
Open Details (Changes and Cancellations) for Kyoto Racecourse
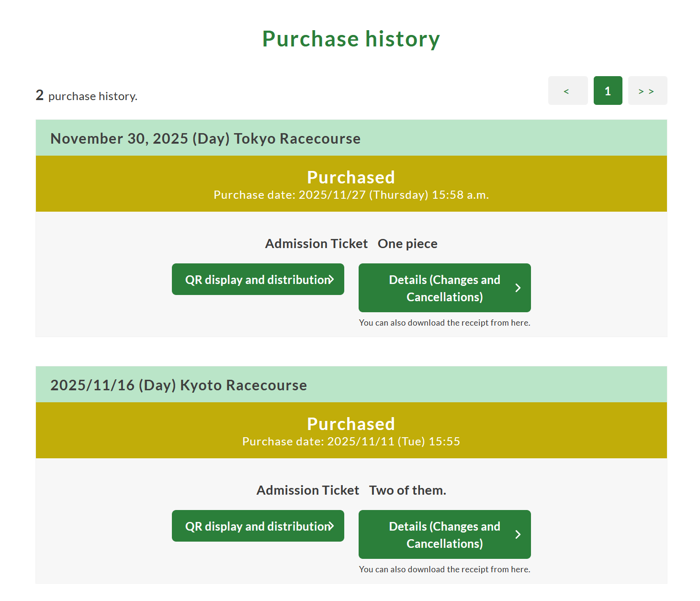445,534
